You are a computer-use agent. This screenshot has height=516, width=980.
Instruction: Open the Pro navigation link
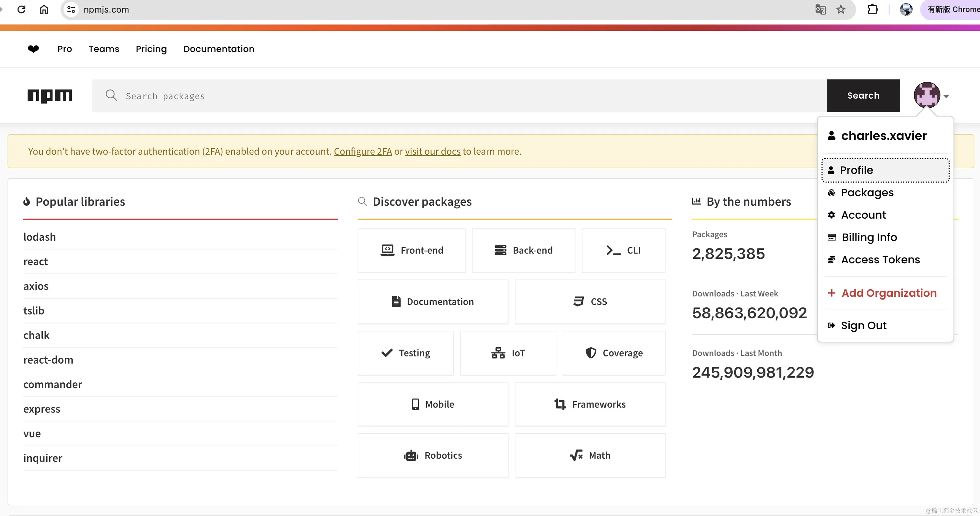tap(65, 49)
